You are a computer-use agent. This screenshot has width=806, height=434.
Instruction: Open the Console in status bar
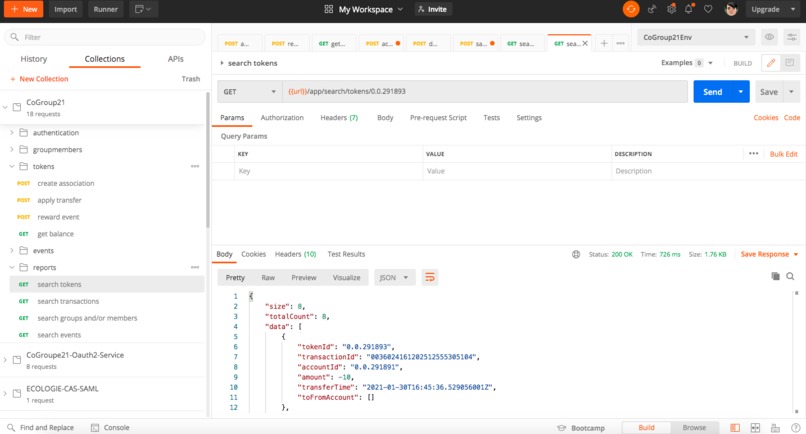tap(110, 427)
